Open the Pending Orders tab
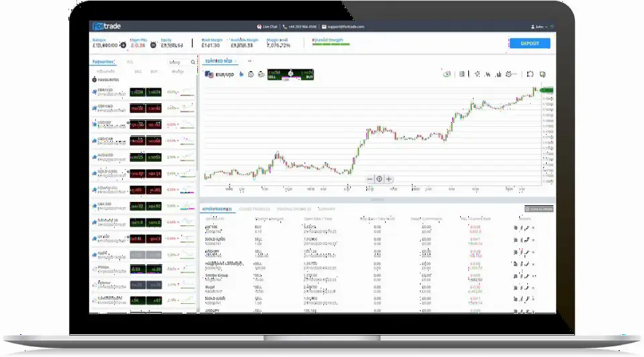Image resolution: width=644 pixels, height=357 pixels. click(294, 209)
